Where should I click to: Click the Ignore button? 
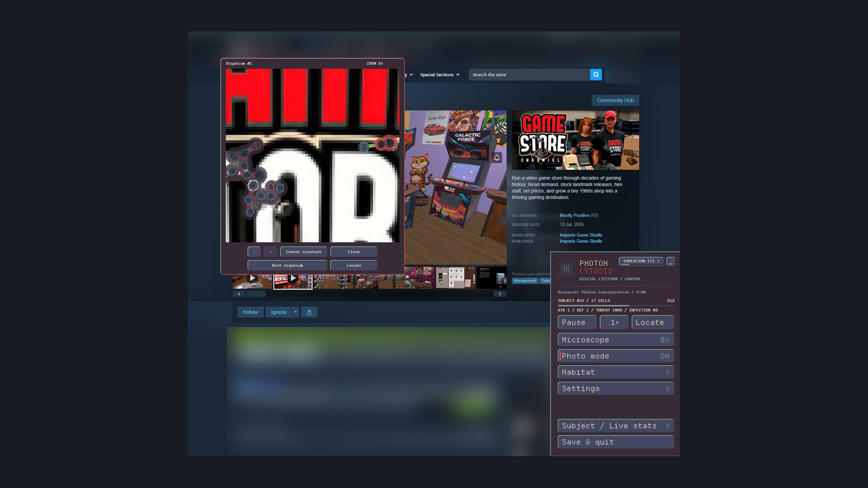click(x=278, y=312)
